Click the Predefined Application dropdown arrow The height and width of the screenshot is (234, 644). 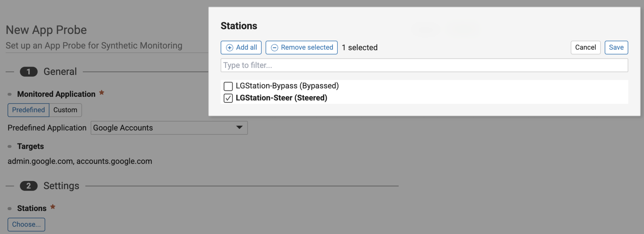[239, 128]
